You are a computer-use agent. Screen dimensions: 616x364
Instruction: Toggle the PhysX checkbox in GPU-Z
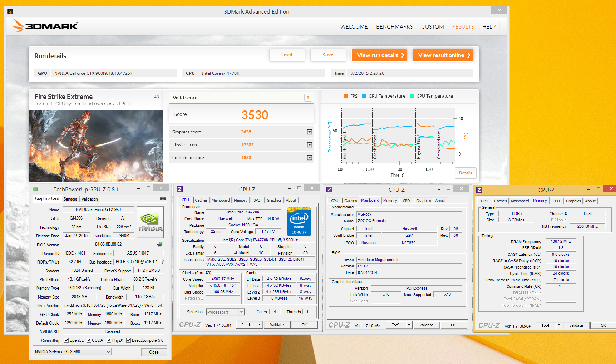click(x=109, y=340)
